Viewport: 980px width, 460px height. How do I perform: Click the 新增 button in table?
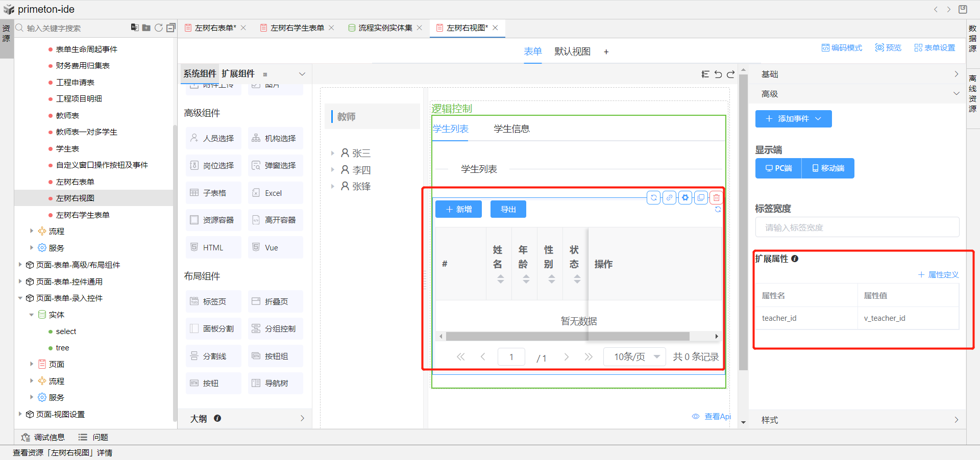point(458,209)
